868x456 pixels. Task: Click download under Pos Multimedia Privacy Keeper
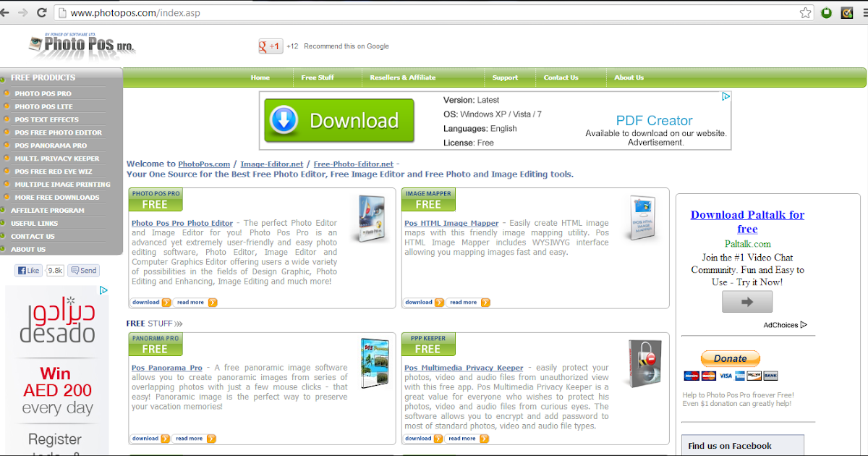(423, 439)
